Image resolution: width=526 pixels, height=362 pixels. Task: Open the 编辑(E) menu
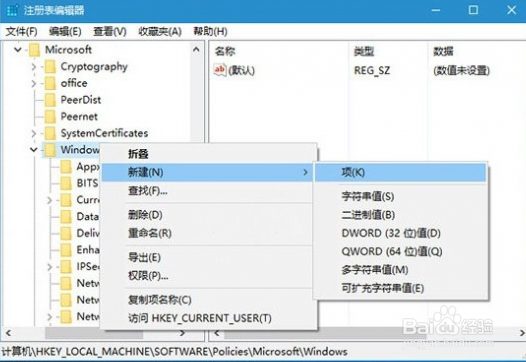click(65, 32)
